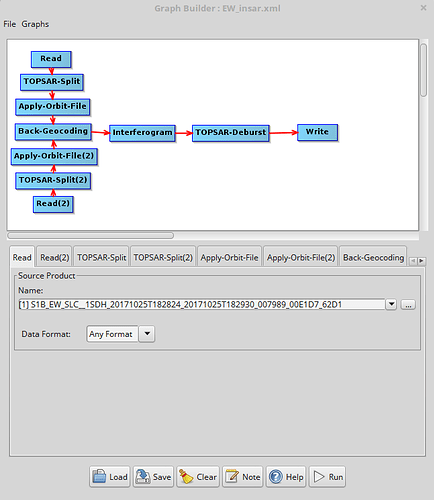
Task: Select the Read(2) graph node
Action: [53, 204]
